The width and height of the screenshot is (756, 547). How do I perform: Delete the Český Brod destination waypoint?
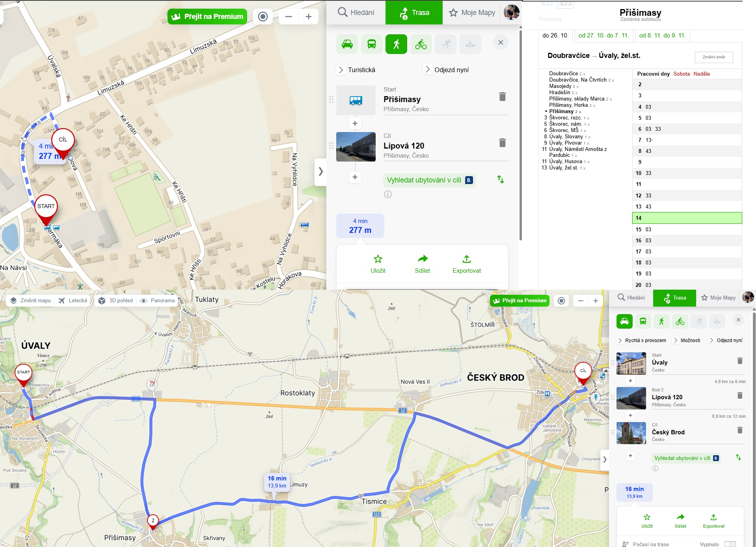(739, 430)
